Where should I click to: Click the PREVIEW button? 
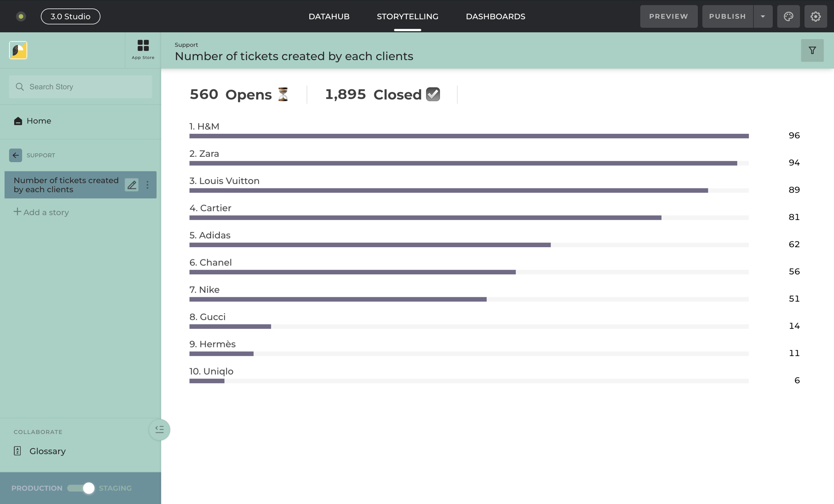click(668, 16)
